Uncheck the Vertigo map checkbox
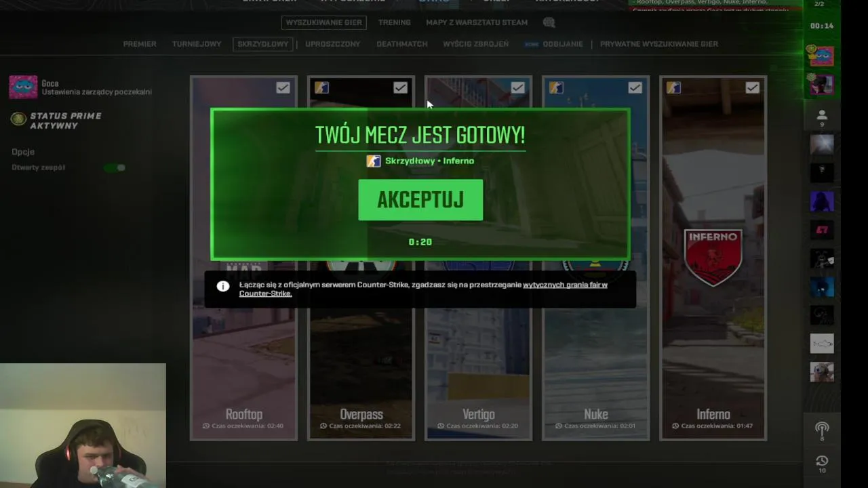 (517, 87)
